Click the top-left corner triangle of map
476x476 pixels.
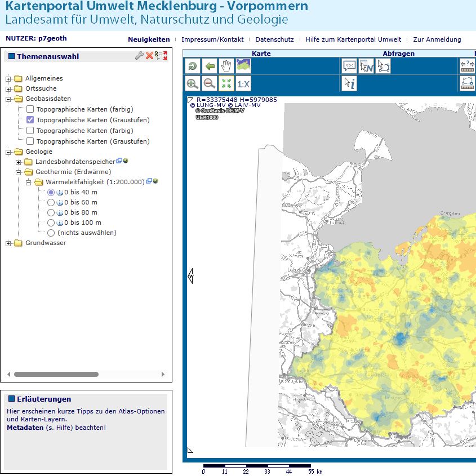[x=190, y=100]
